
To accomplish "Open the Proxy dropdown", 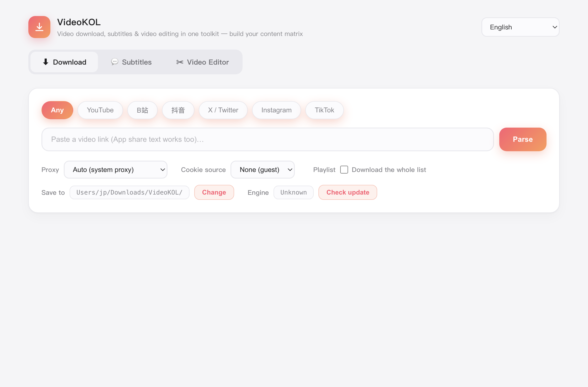I will click(x=115, y=170).
